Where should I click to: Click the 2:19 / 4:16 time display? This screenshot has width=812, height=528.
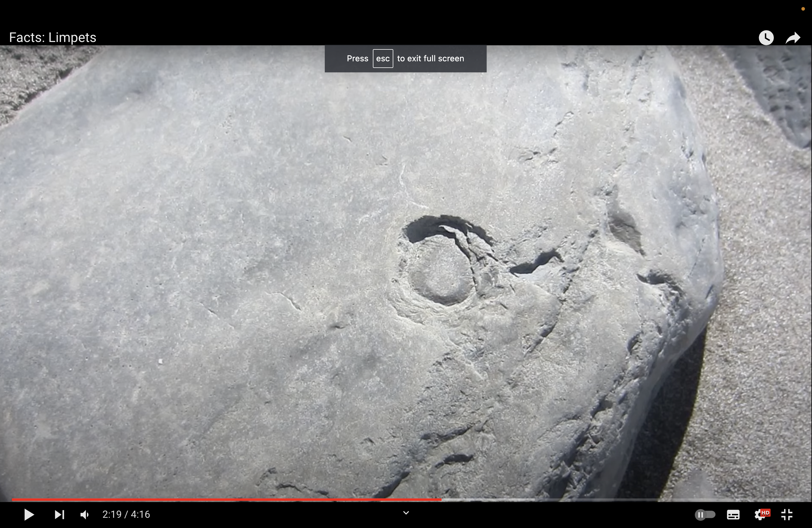pyautogui.click(x=126, y=514)
